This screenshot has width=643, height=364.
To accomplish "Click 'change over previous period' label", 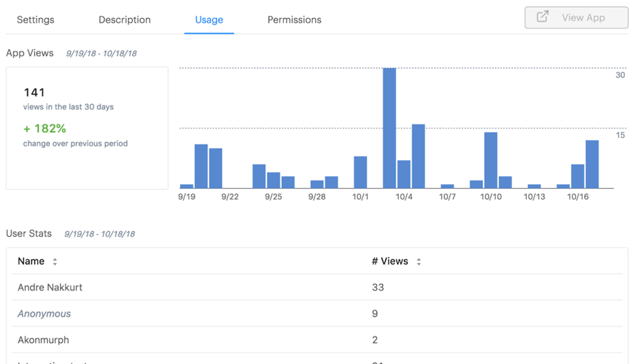I will (75, 144).
